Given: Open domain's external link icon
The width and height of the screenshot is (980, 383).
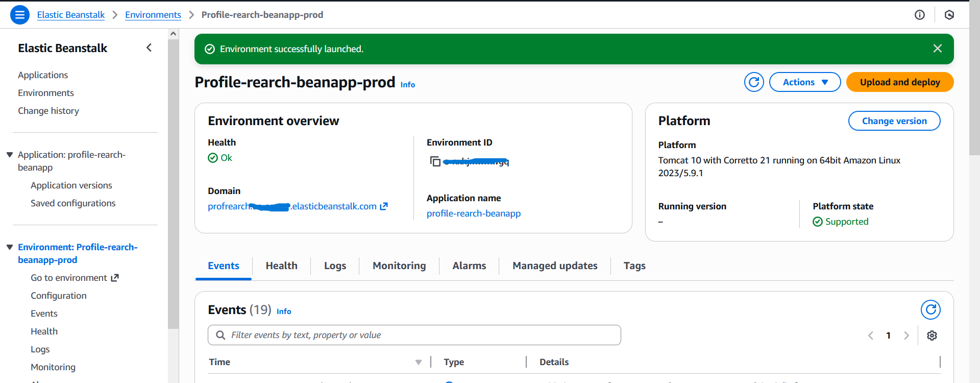Looking at the screenshot, I should (x=384, y=206).
